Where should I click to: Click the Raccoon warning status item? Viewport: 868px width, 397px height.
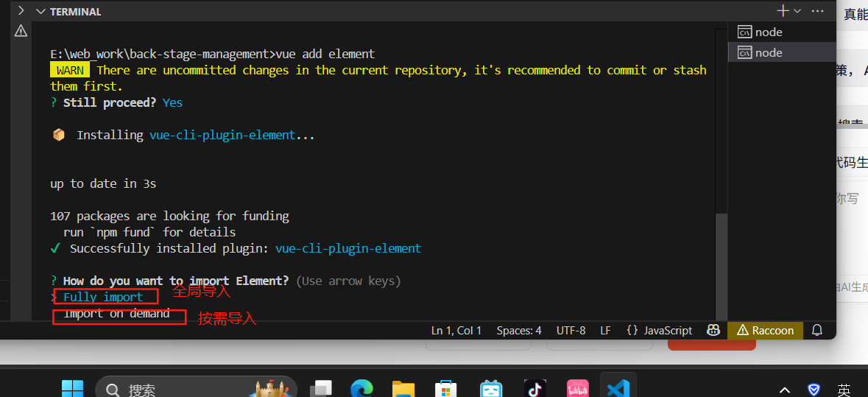[765, 331]
